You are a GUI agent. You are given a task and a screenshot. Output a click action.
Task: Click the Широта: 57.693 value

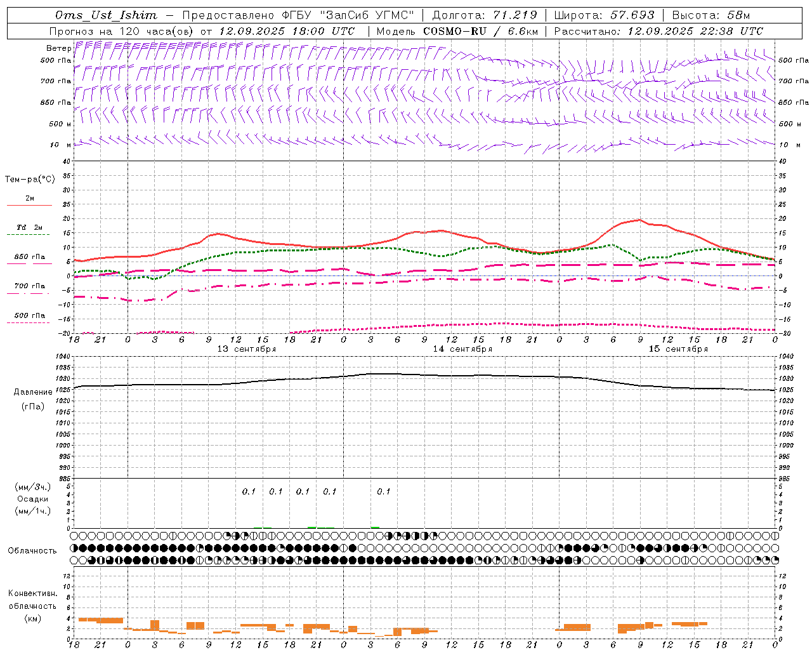[x=605, y=15]
